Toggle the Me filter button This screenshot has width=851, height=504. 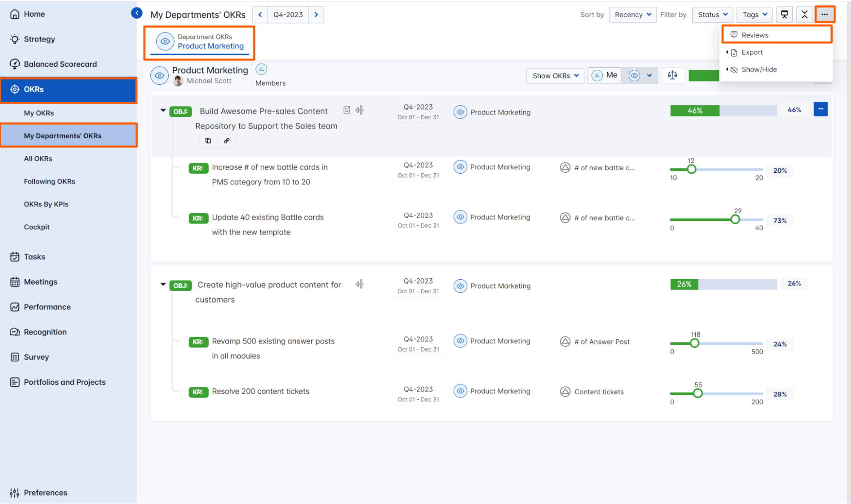coord(605,75)
